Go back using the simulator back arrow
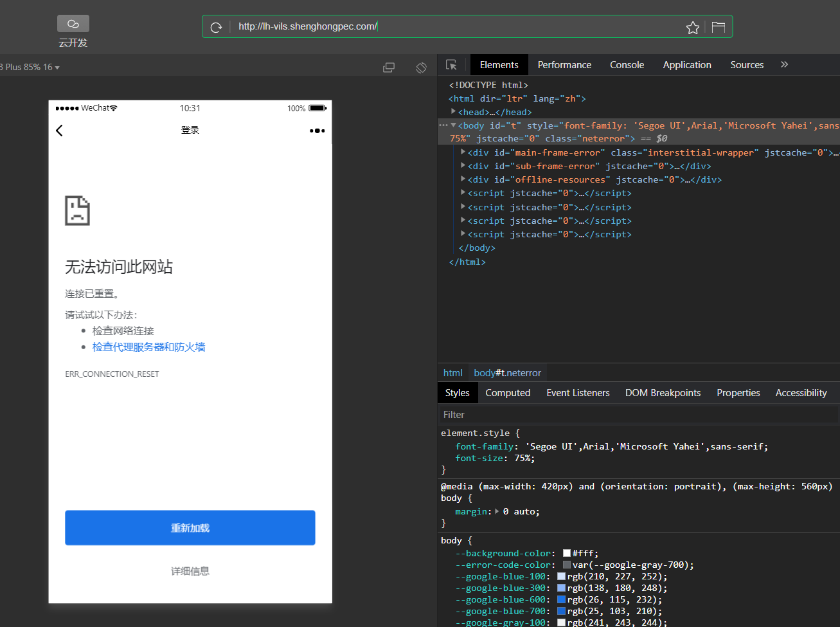The width and height of the screenshot is (840, 627). pyautogui.click(x=60, y=131)
